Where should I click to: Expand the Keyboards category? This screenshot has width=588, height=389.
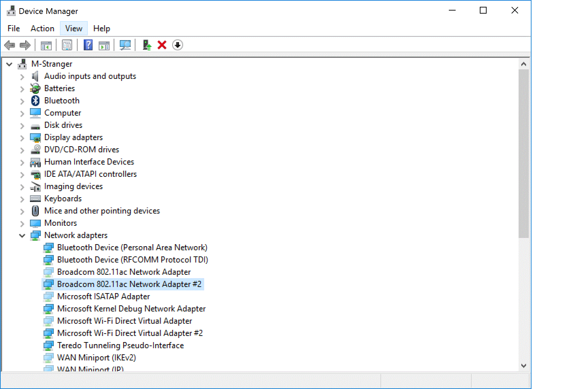click(22, 199)
